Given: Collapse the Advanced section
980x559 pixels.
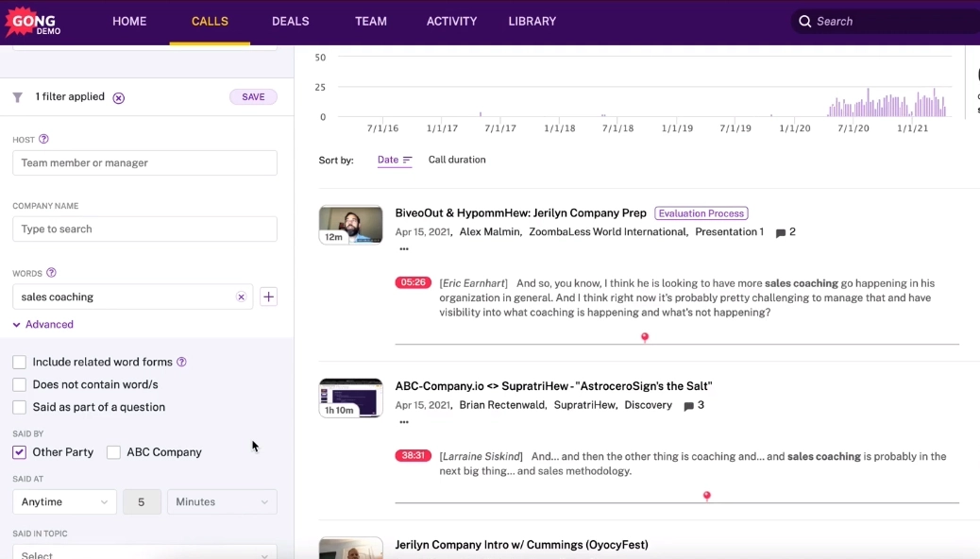Looking at the screenshot, I should 43,324.
